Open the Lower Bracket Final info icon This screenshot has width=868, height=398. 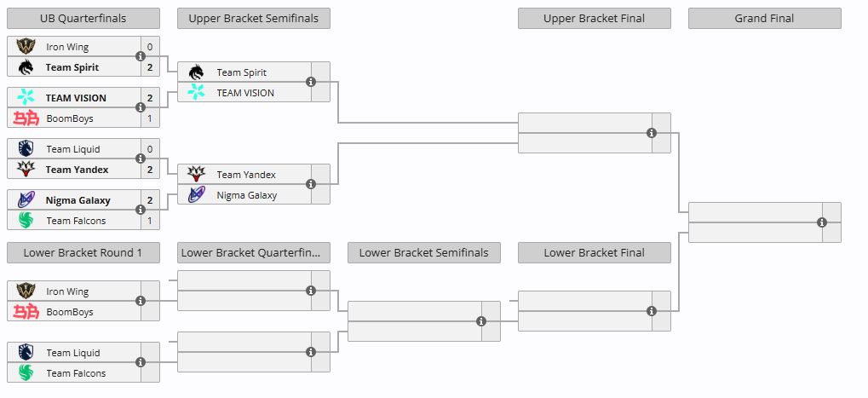pos(652,311)
